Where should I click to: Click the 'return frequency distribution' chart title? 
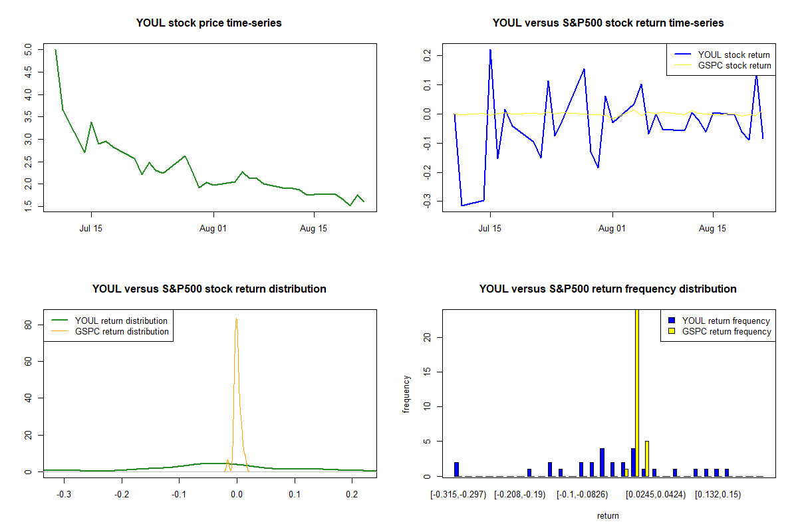point(608,289)
